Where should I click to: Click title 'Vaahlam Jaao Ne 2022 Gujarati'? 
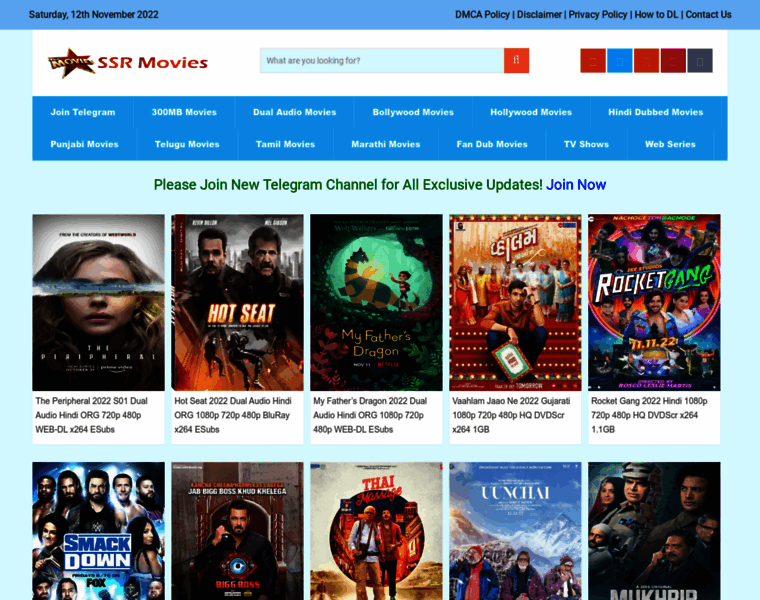click(511, 415)
